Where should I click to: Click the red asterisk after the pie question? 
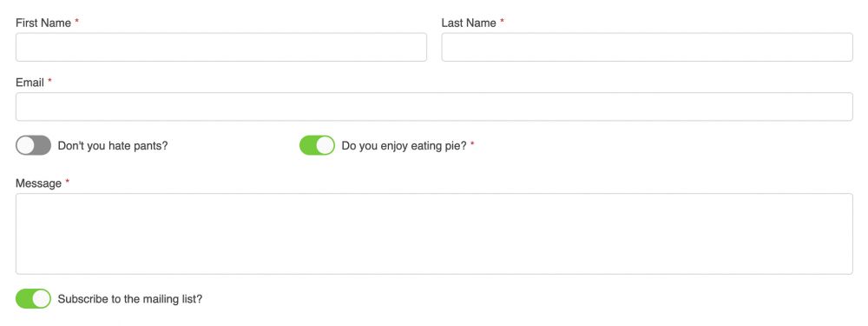pyautogui.click(x=473, y=144)
